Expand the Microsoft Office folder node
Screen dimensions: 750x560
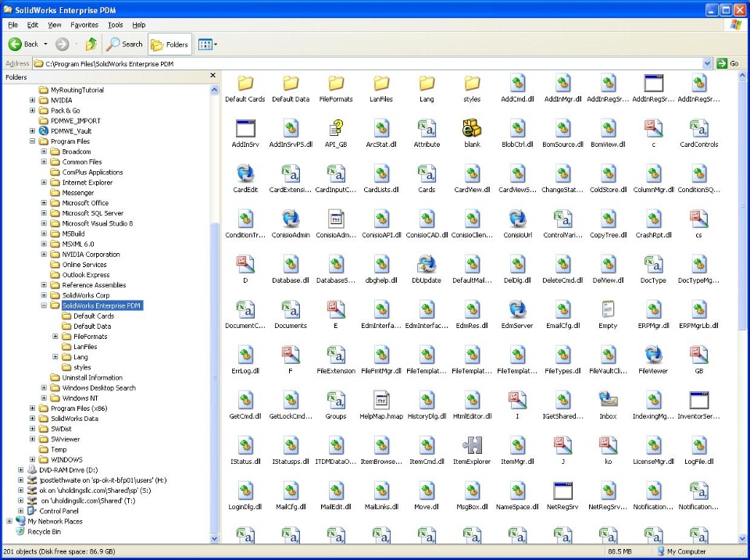tap(44, 203)
